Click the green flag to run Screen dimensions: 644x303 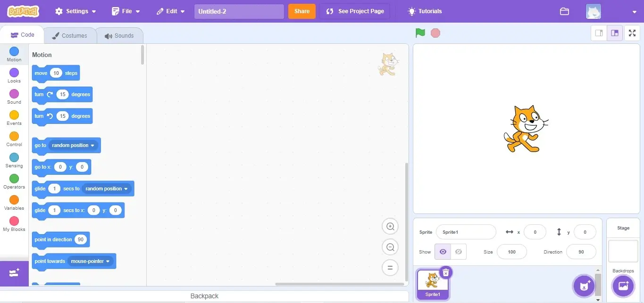[420, 33]
